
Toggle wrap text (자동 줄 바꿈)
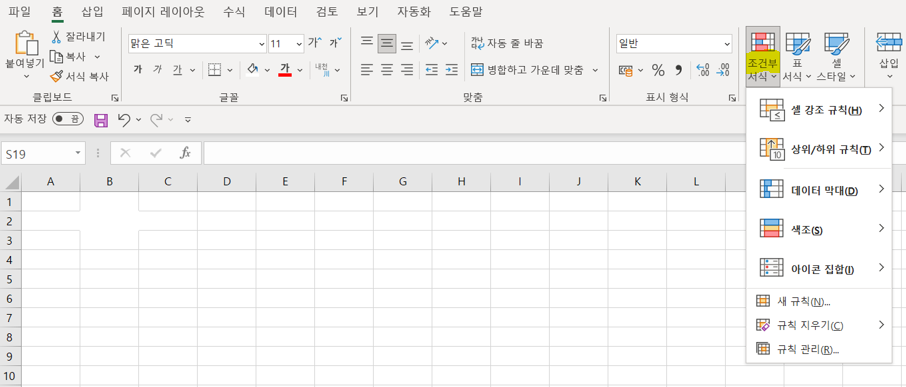click(507, 43)
